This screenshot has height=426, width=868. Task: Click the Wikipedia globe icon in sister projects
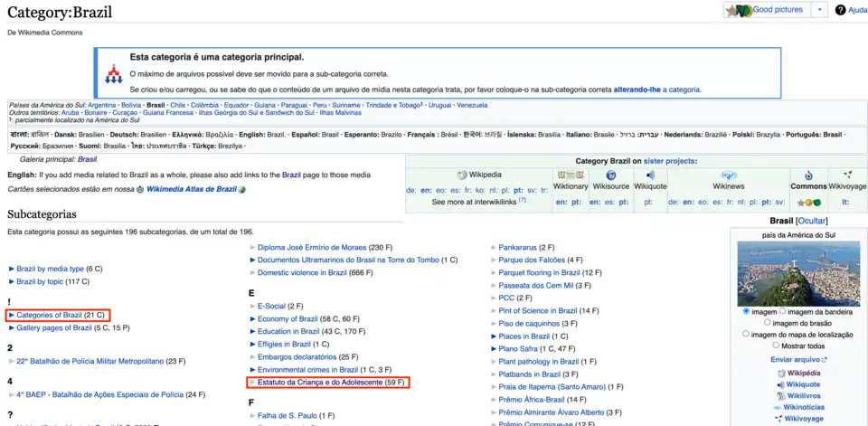[x=462, y=175]
